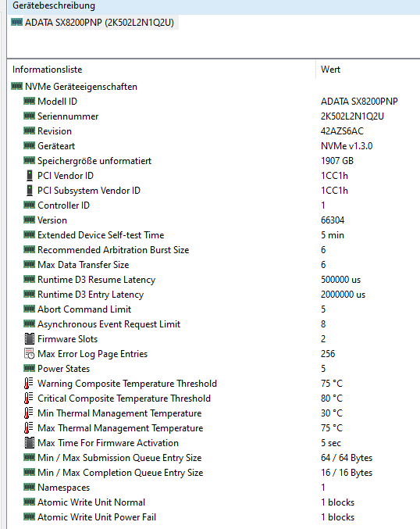420x529 pixels.
Task: Click the Min Thermal Management thermometer icon
Action: [x=29, y=413]
